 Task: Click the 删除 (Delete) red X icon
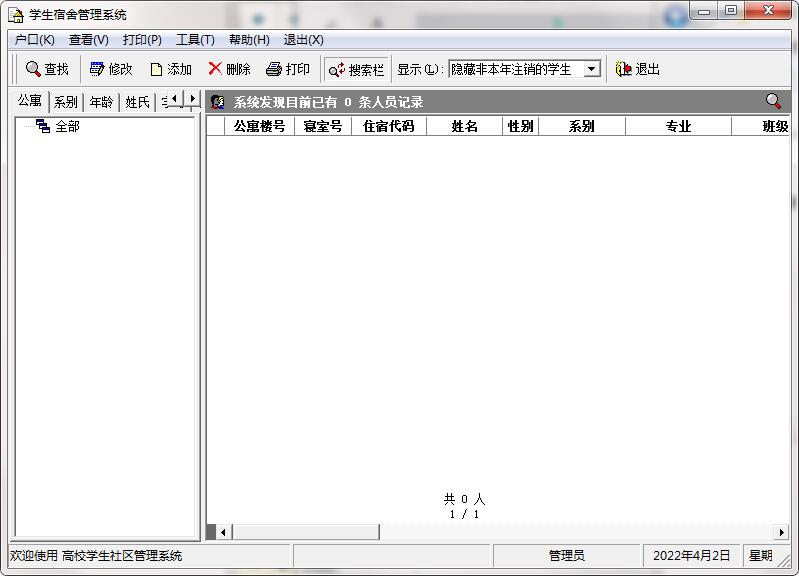(215, 69)
